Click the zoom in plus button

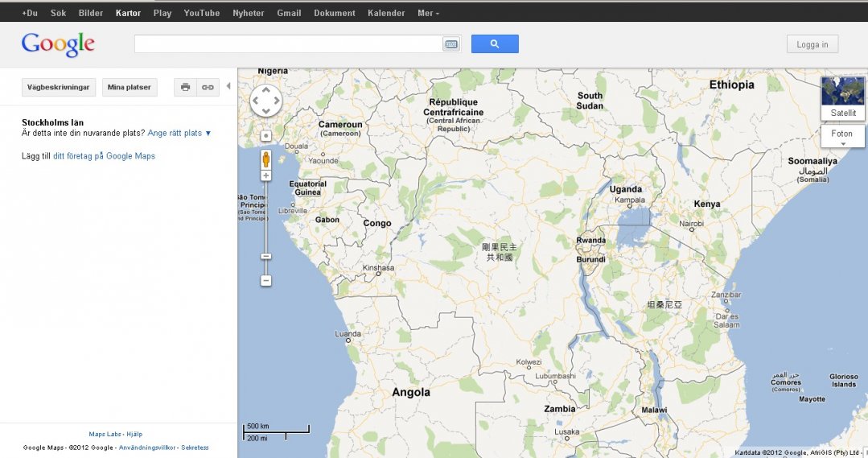tap(266, 175)
